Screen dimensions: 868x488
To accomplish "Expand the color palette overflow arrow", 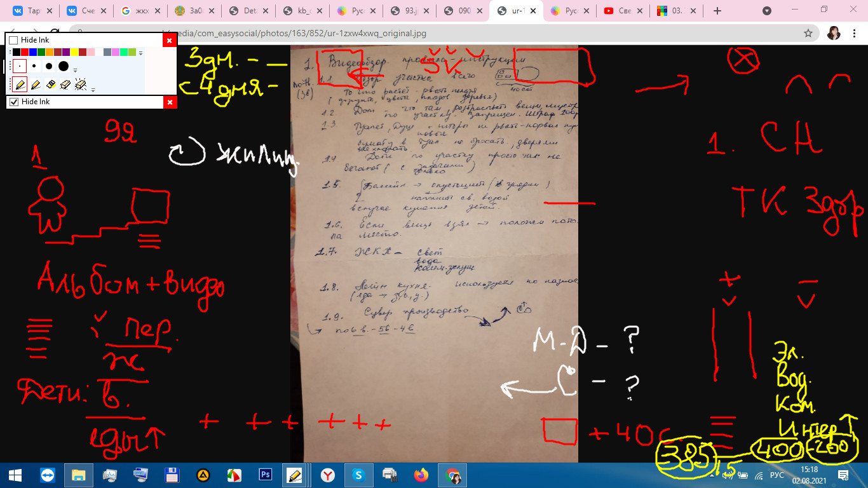I will 140,53.
